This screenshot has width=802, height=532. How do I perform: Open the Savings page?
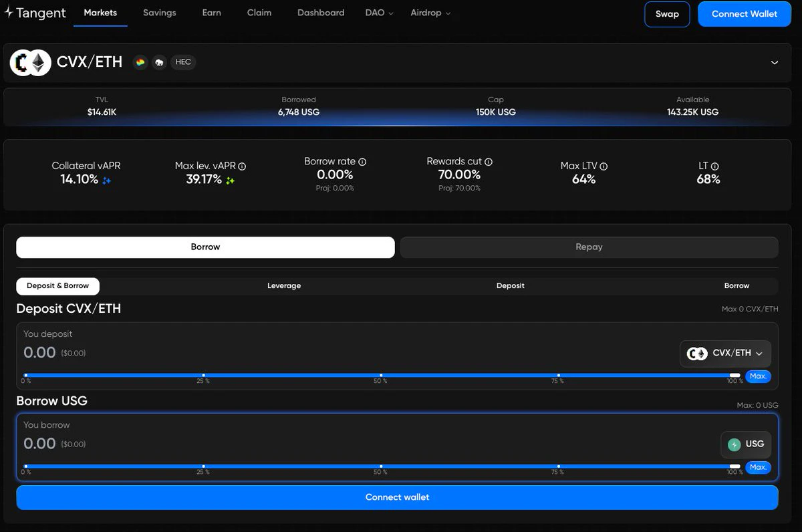[160, 13]
